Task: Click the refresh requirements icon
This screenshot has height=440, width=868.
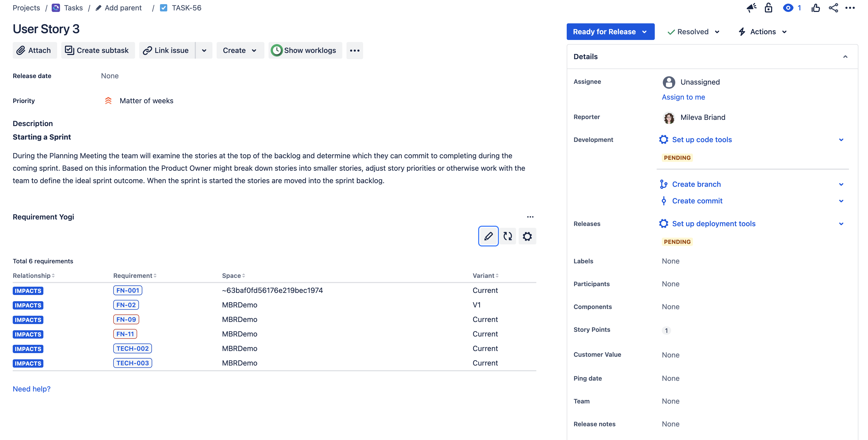Action: click(x=508, y=236)
